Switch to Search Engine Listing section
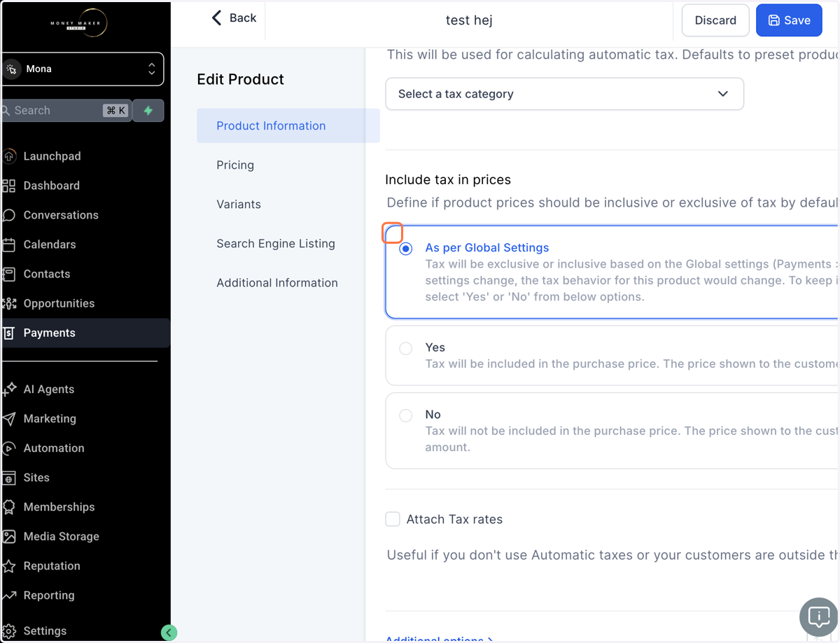This screenshot has height=643, width=840. click(276, 244)
